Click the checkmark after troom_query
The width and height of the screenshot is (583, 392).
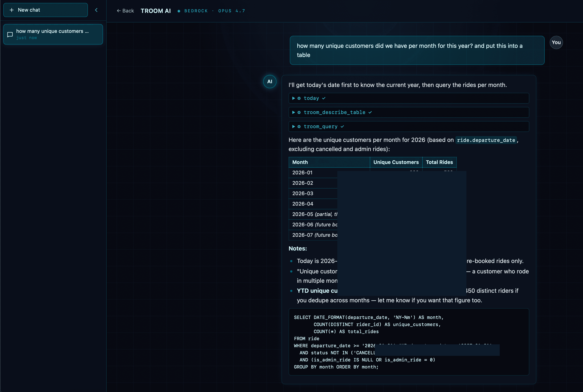pyautogui.click(x=342, y=127)
